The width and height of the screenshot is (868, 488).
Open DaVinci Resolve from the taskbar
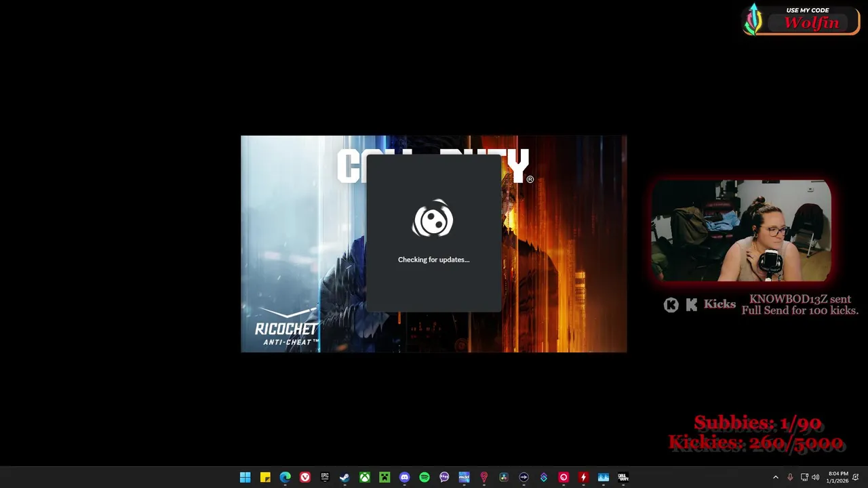[504, 477]
